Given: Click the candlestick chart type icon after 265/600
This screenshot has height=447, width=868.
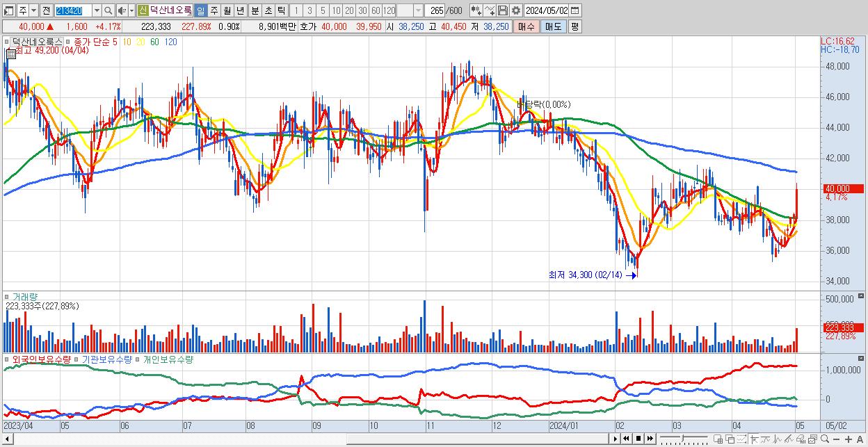Looking at the screenshot, I should tap(476, 10).
